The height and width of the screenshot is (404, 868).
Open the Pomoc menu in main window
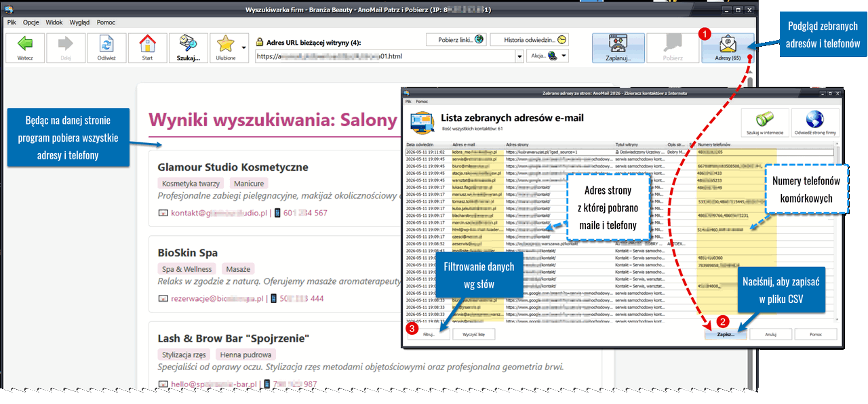click(x=106, y=22)
